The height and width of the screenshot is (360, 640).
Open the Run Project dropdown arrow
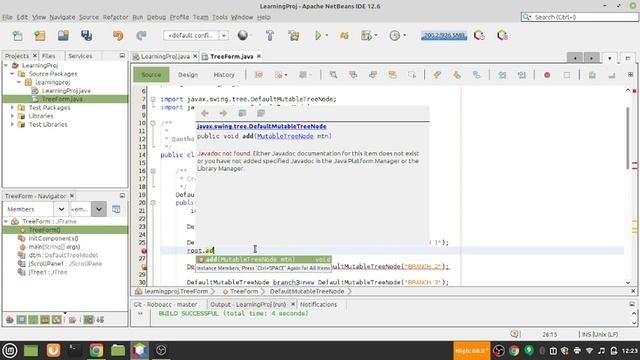[x=327, y=36]
